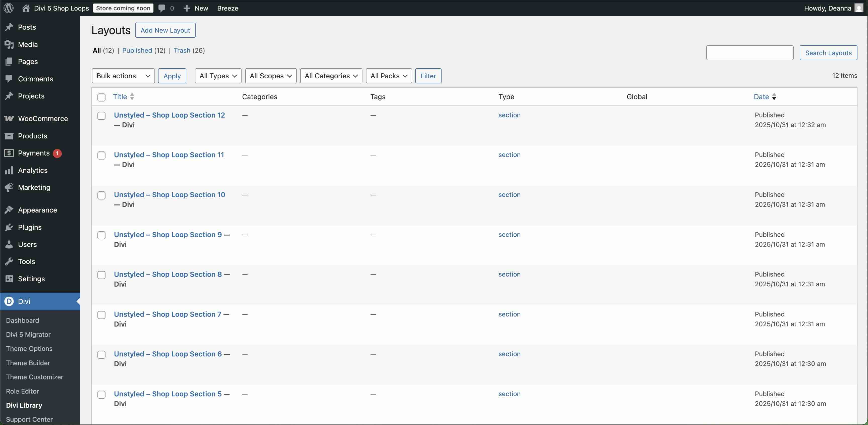Click the Divi logo icon in sidebar
This screenshot has height=425, width=868.
[x=9, y=301]
